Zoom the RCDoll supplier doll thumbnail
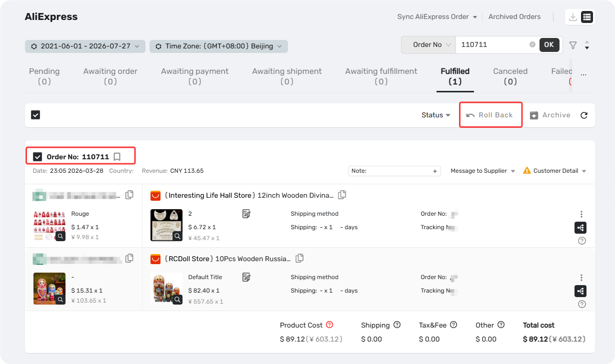The image size is (615, 364). pyautogui.click(x=177, y=300)
